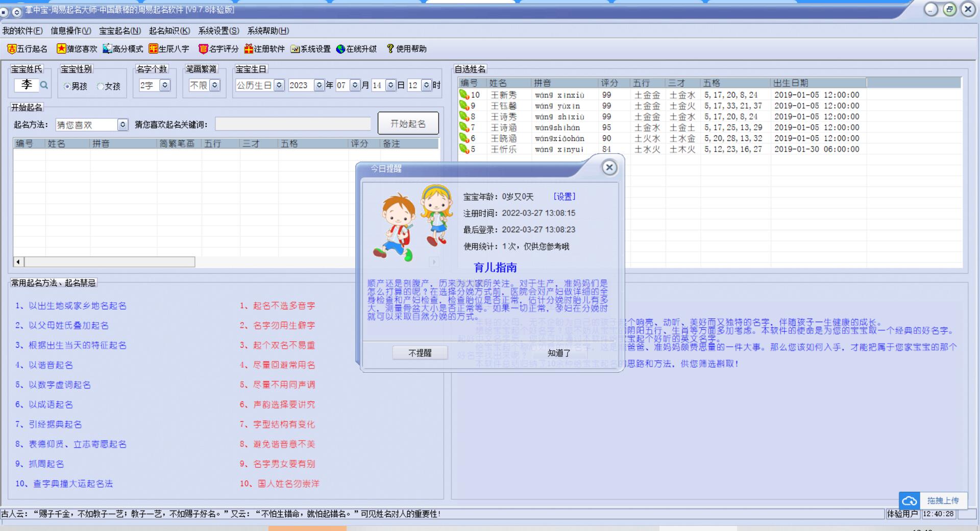Open the 注册软件 gift icon
Screen dimensions: 980x531
tap(249, 49)
